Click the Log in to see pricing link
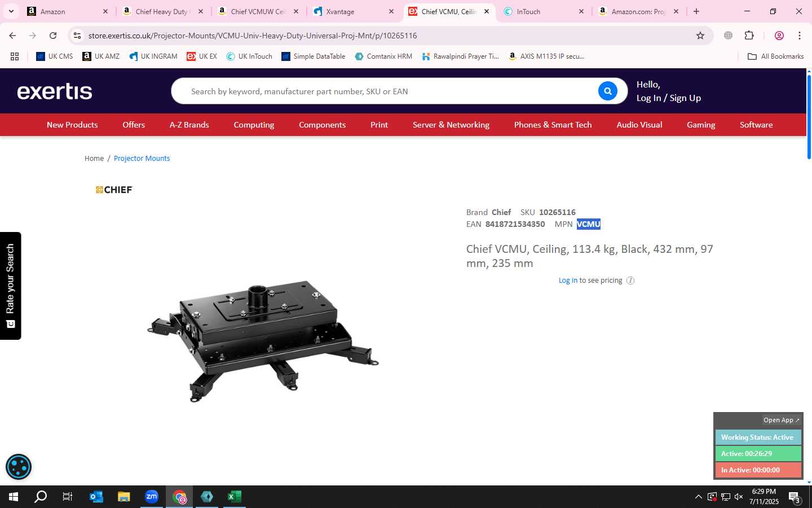 [568, 281]
